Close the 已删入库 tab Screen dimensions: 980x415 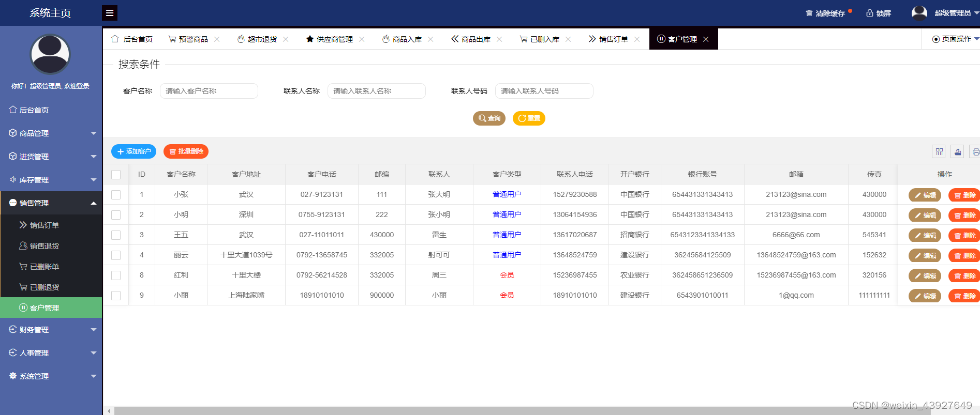(x=568, y=39)
